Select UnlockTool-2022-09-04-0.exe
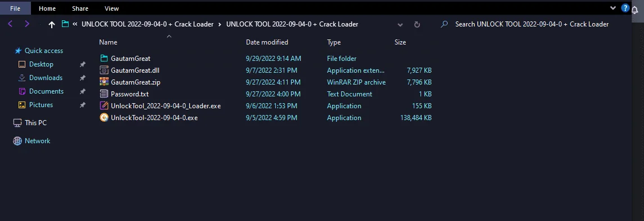644x221 pixels. click(154, 118)
